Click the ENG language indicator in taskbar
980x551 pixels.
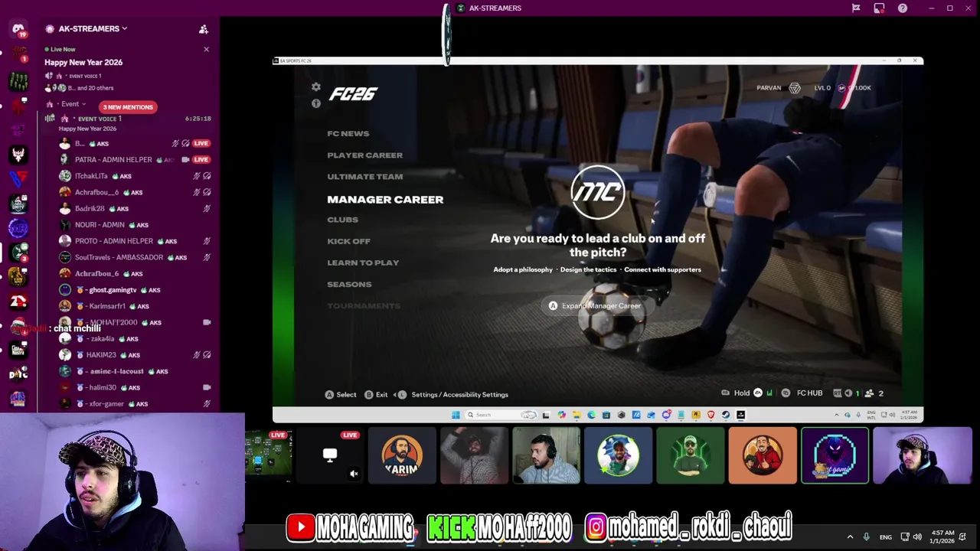click(885, 537)
